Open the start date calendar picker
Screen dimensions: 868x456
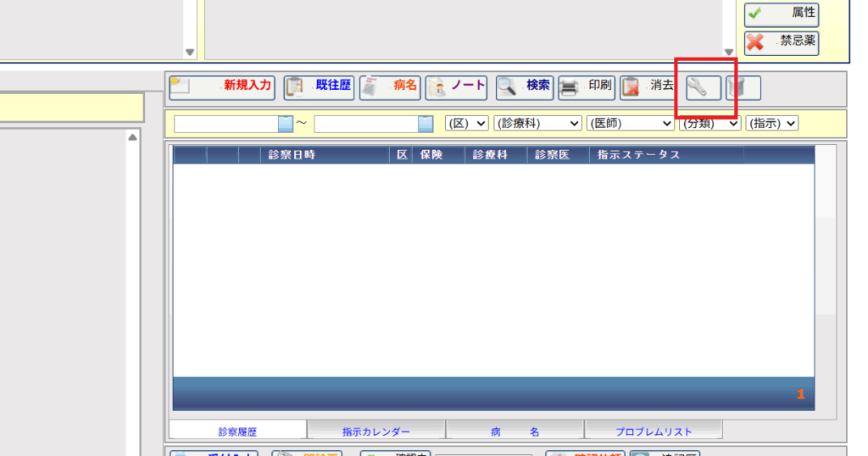coord(286,124)
